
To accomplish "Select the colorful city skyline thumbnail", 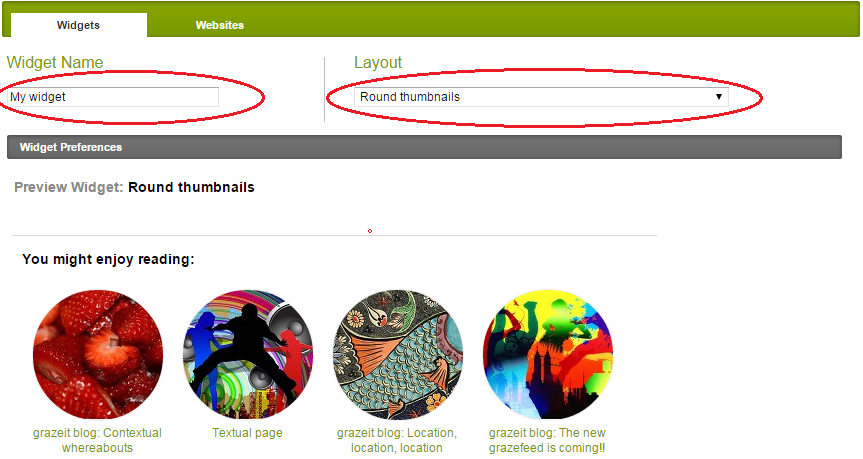I will click(x=548, y=354).
